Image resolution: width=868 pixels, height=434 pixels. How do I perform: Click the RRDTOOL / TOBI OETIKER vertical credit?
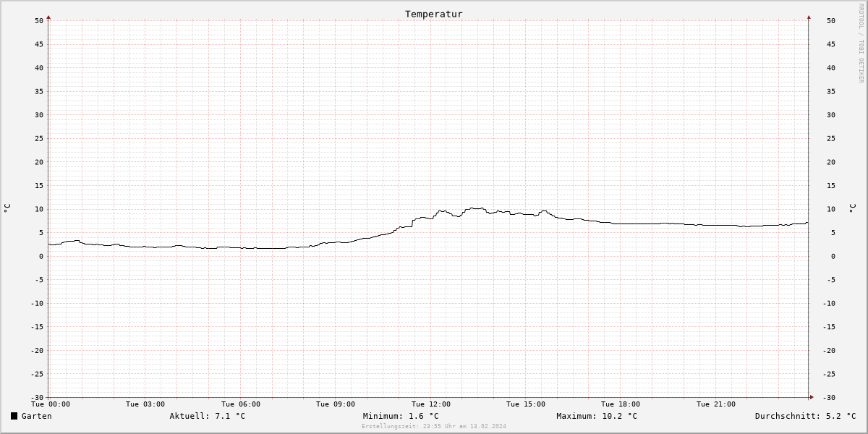coord(861,43)
